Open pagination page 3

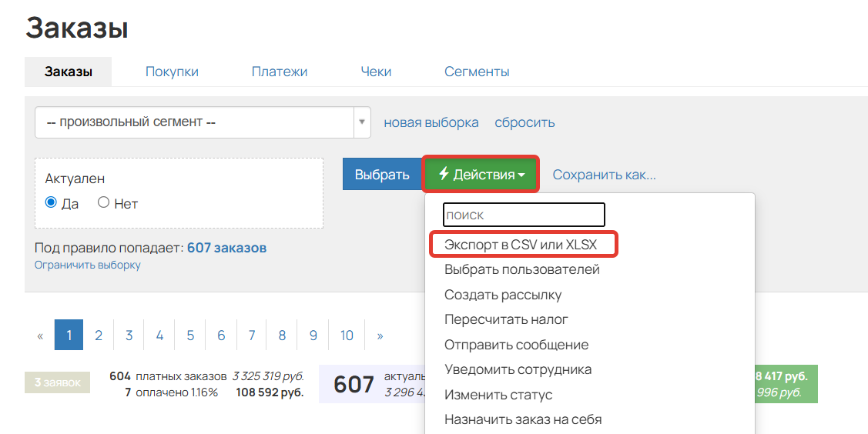coord(129,335)
